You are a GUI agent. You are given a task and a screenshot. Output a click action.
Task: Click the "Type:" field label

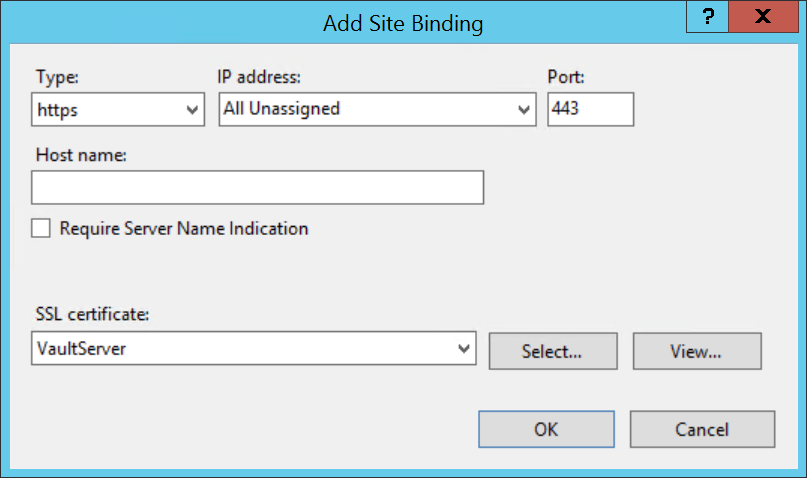(56, 76)
